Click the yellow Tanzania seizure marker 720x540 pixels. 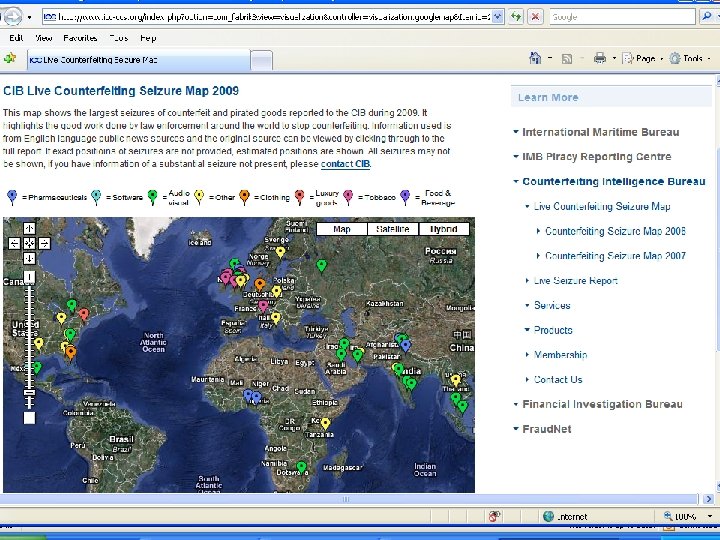pos(325,423)
